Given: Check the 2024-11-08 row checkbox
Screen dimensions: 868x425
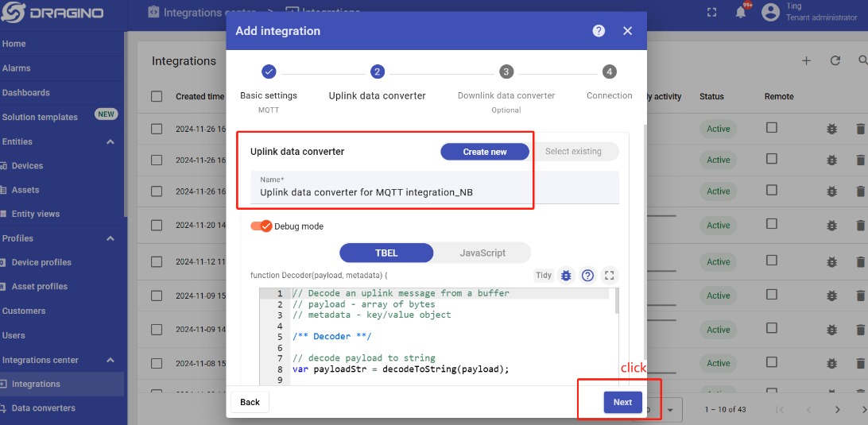Looking at the screenshot, I should [x=157, y=364].
